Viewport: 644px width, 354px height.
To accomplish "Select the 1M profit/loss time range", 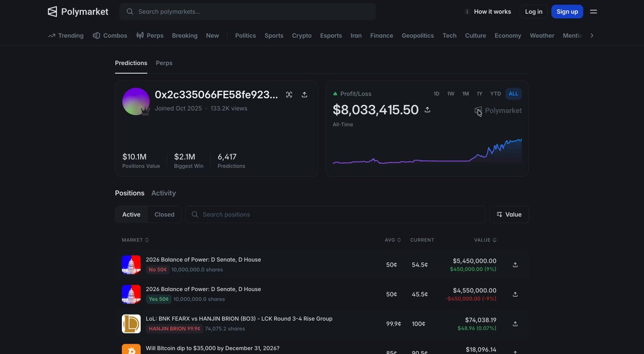I will tap(465, 93).
